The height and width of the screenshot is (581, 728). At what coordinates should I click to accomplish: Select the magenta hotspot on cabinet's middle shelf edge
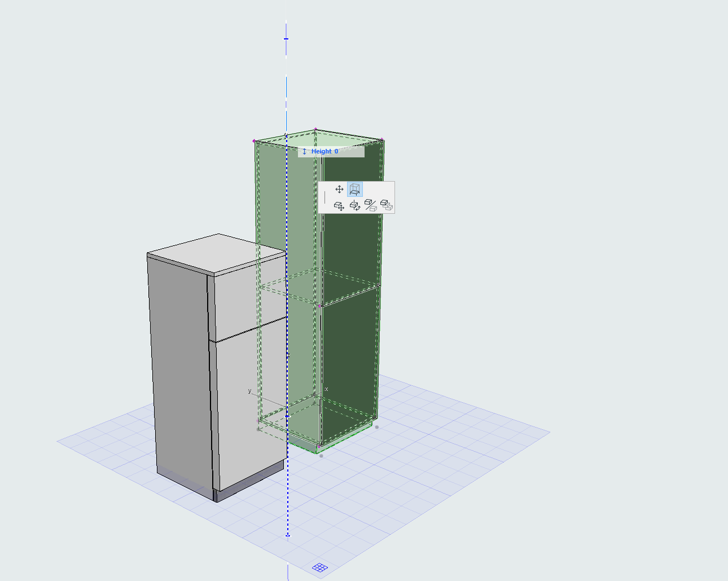click(x=319, y=306)
